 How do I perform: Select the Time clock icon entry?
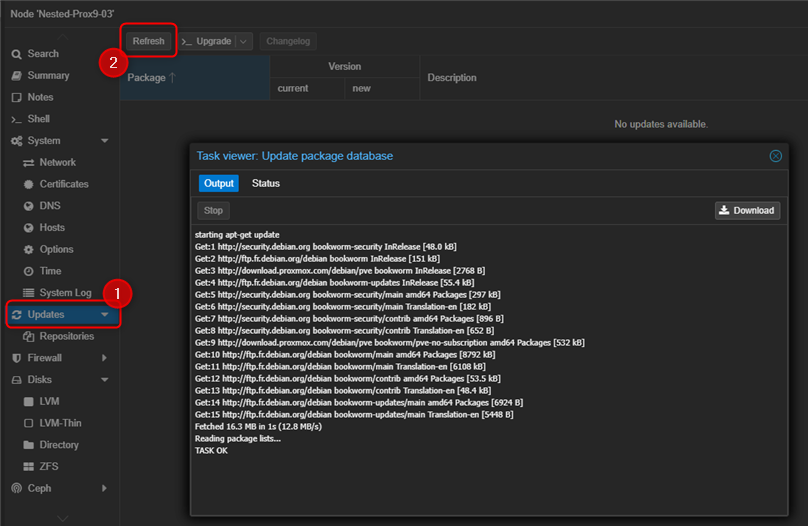(x=29, y=271)
